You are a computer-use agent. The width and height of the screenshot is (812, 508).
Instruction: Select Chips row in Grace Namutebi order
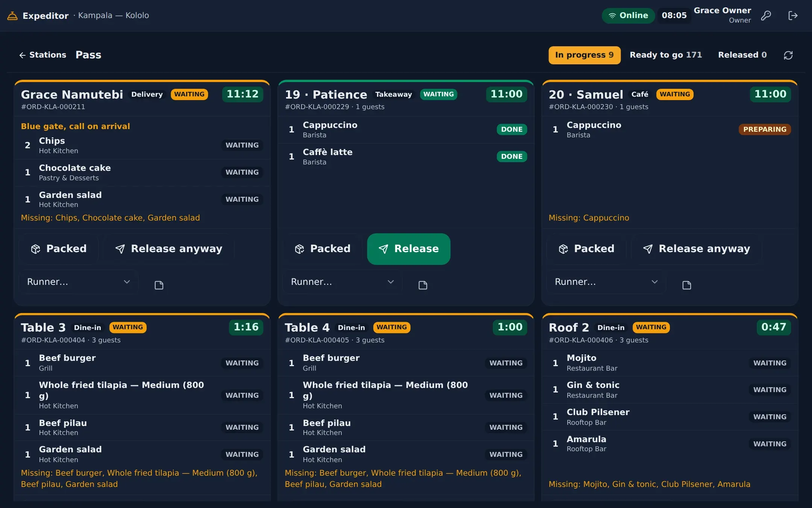point(142,145)
